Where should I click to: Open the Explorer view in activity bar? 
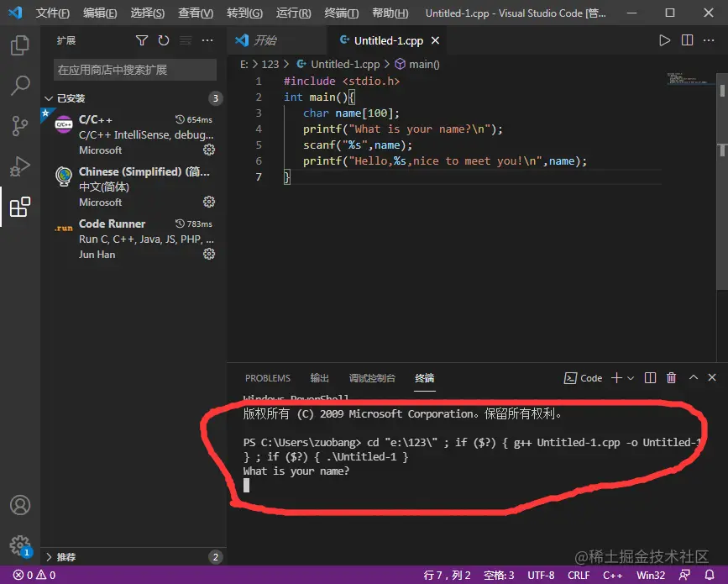(x=20, y=45)
